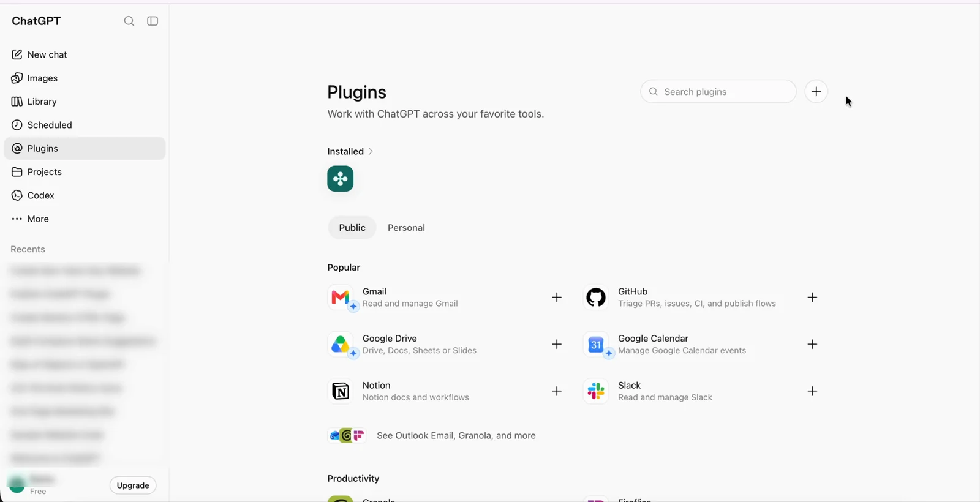This screenshot has width=980, height=502.
Task: Click the Slack title text
Action: (629, 386)
